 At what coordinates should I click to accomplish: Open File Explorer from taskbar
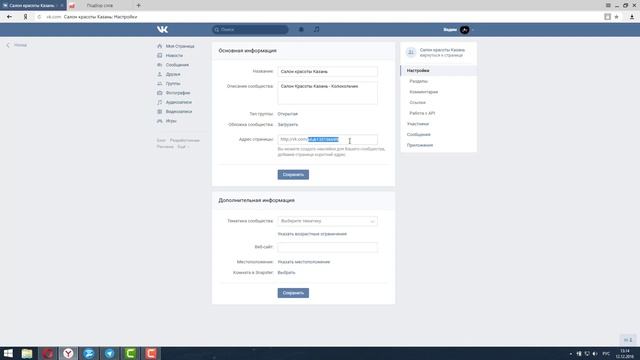tap(27, 353)
